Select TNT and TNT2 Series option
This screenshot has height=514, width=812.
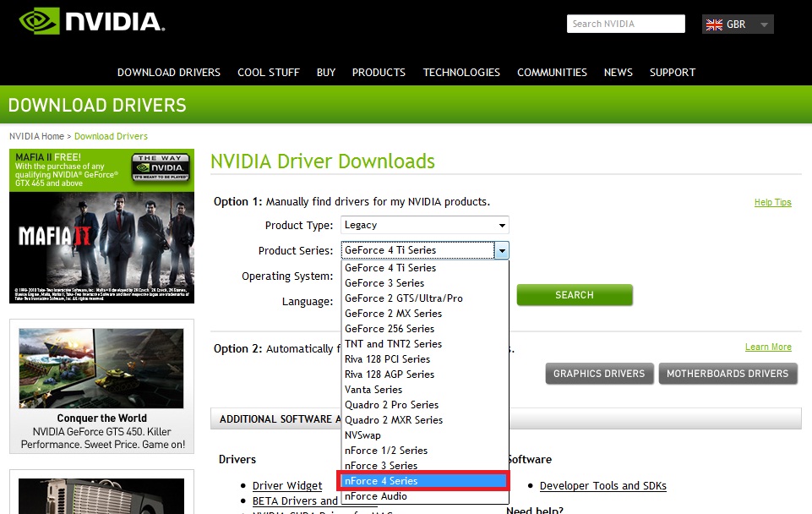pos(425,344)
